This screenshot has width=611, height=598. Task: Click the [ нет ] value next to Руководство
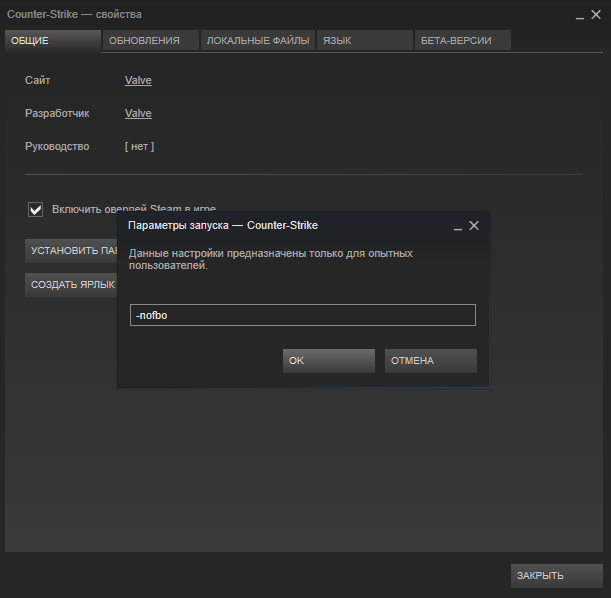pyautogui.click(x=140, y=146)
